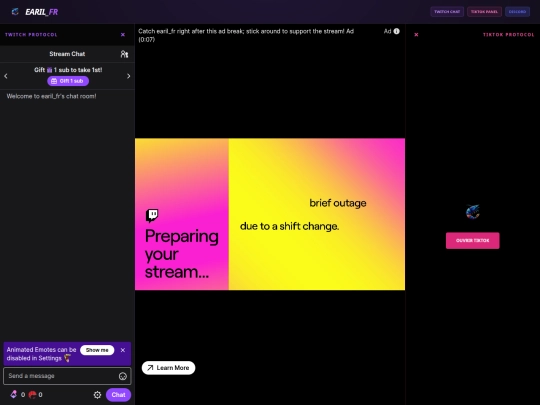The height and width of the screenshot is (405, 540).
Task: Click the TIKTOK PROTOCOL panel title
Action: click(509, 35)
